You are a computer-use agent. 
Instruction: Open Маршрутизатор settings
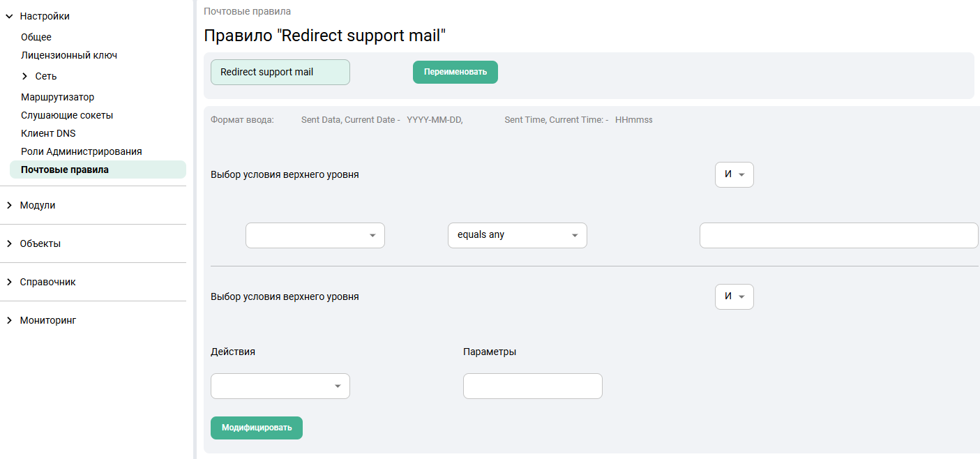[57, 97]
